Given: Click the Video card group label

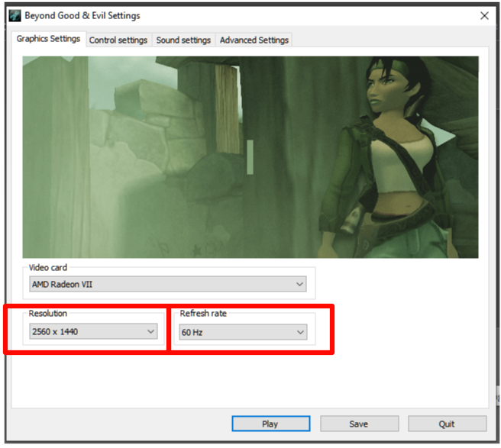Looking at the screenshot, I should tap(48, 268).
